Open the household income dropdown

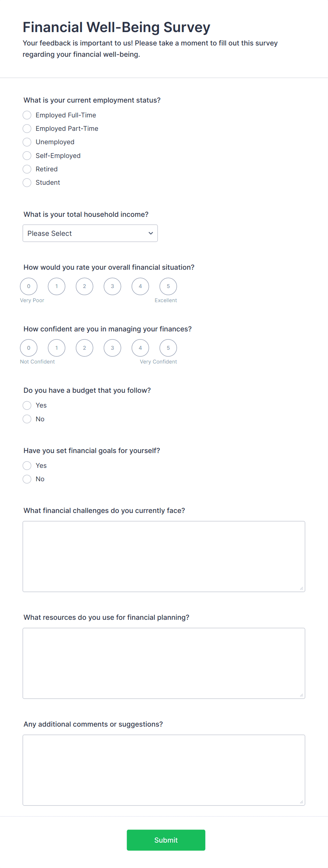tap(90, 233)
